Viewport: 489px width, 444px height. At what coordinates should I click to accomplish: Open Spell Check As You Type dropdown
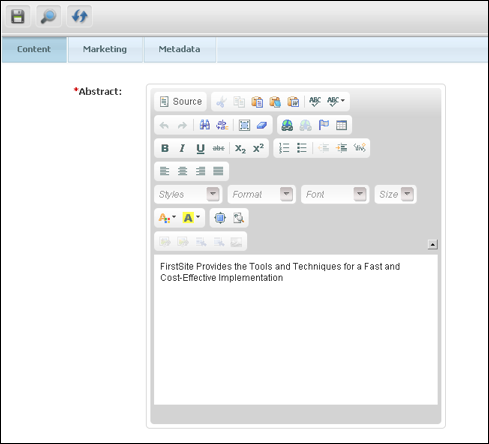336,102
